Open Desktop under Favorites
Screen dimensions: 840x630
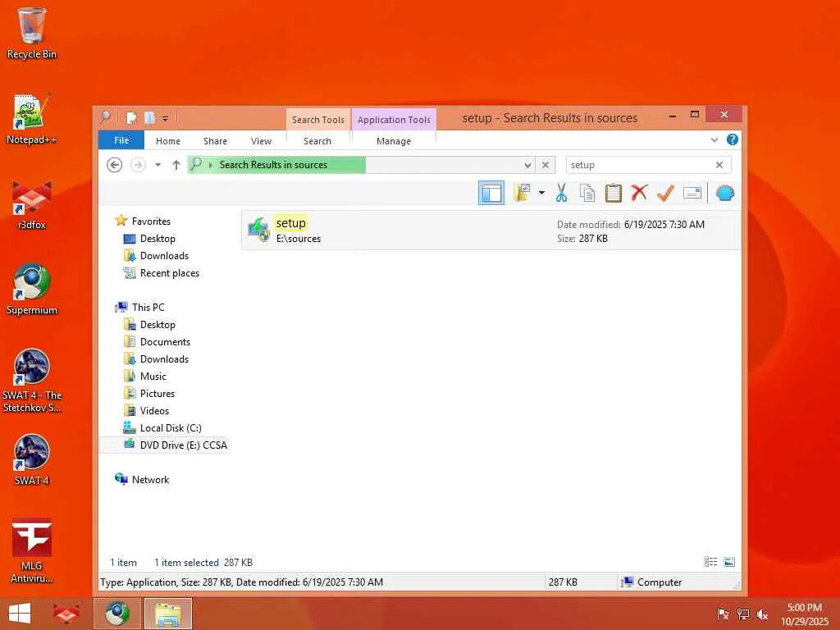click(x=157, y=239)
